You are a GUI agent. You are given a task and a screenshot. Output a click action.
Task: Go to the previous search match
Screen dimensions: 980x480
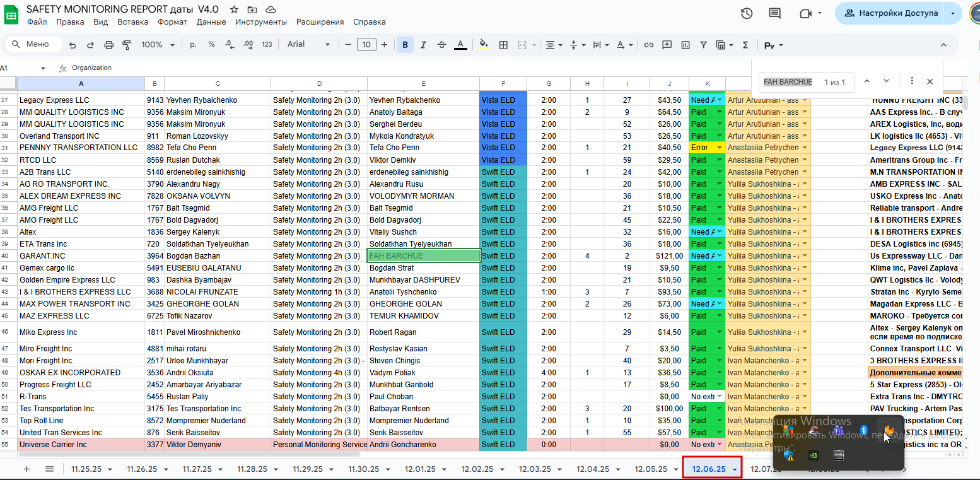866,81
